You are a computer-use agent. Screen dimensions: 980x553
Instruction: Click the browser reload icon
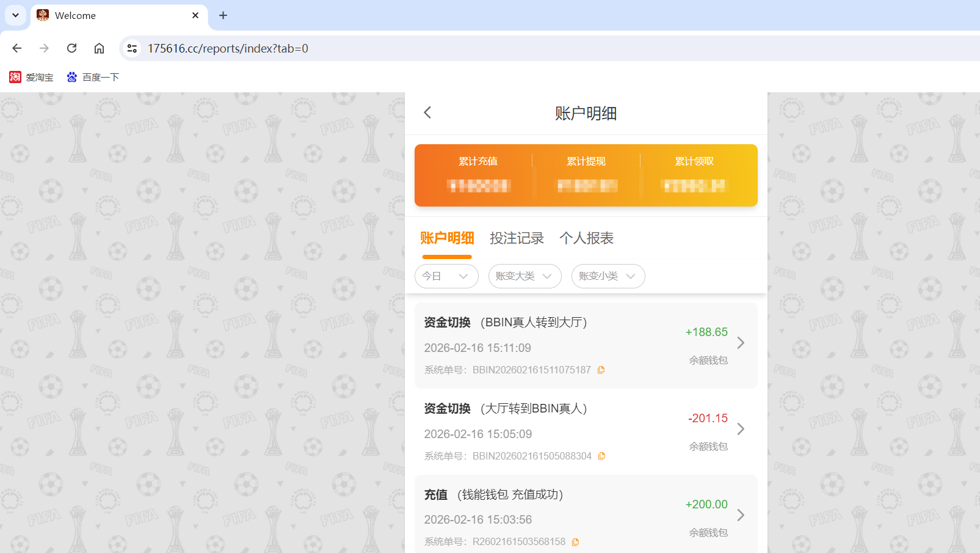tap(71, 48)
